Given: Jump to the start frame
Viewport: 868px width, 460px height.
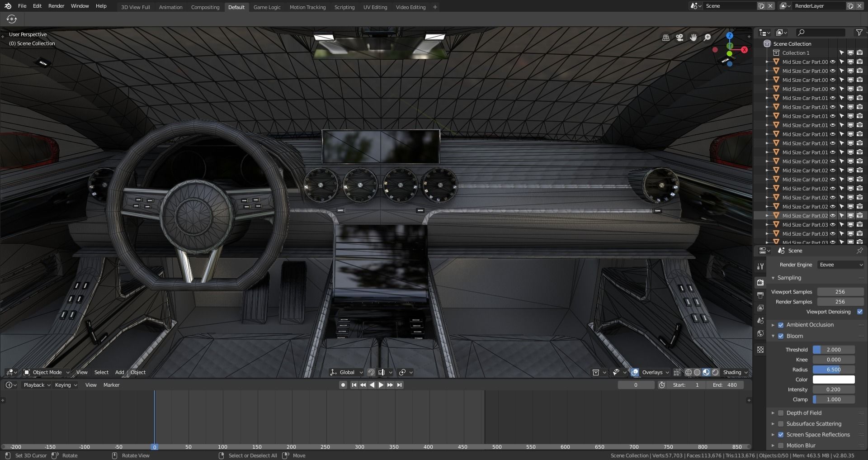Looking at the screenshot, I should 354,385.
